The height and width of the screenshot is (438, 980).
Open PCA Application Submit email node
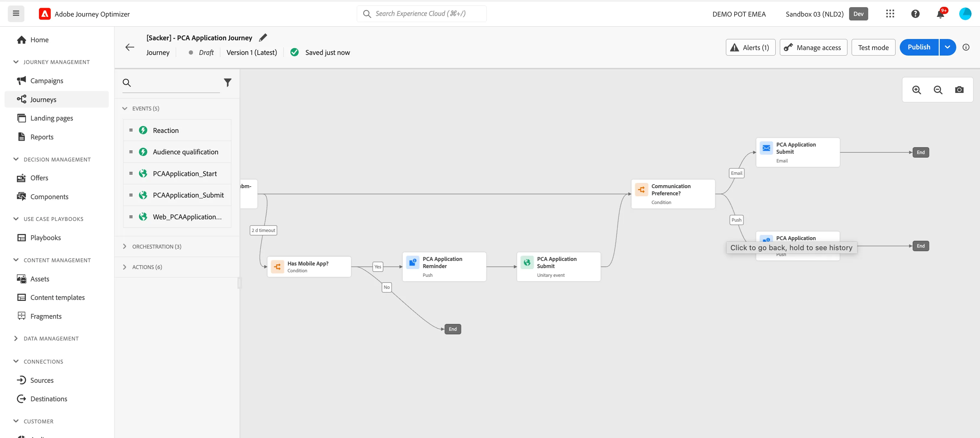798,152
